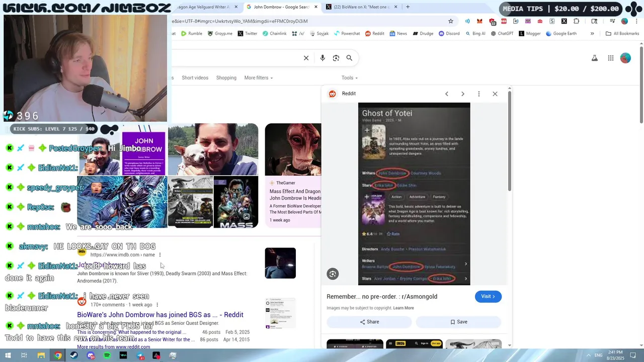The image size is (644, 362).
Task: Open the ChatGPT bookmark
Action: 502,34
